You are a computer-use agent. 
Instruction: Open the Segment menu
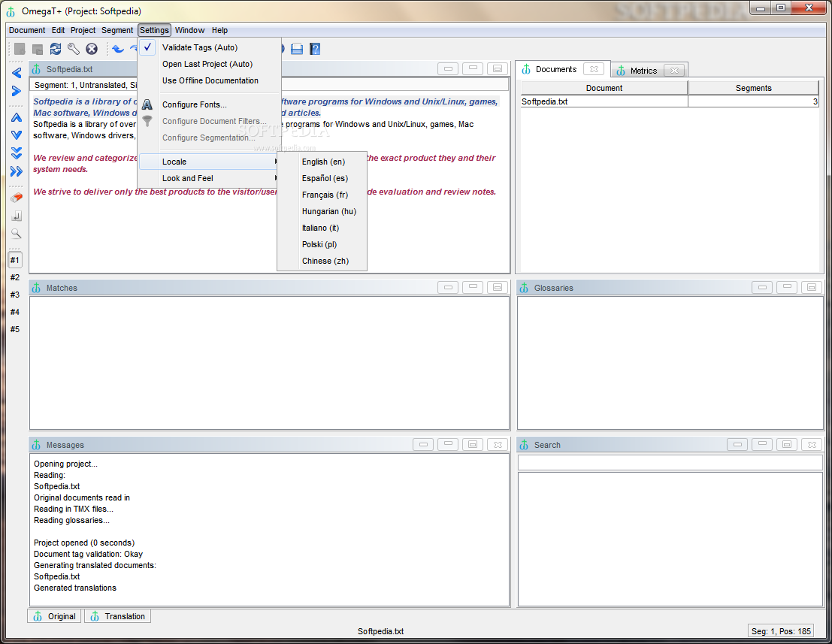pyautogui.click(x=117, y=30)
